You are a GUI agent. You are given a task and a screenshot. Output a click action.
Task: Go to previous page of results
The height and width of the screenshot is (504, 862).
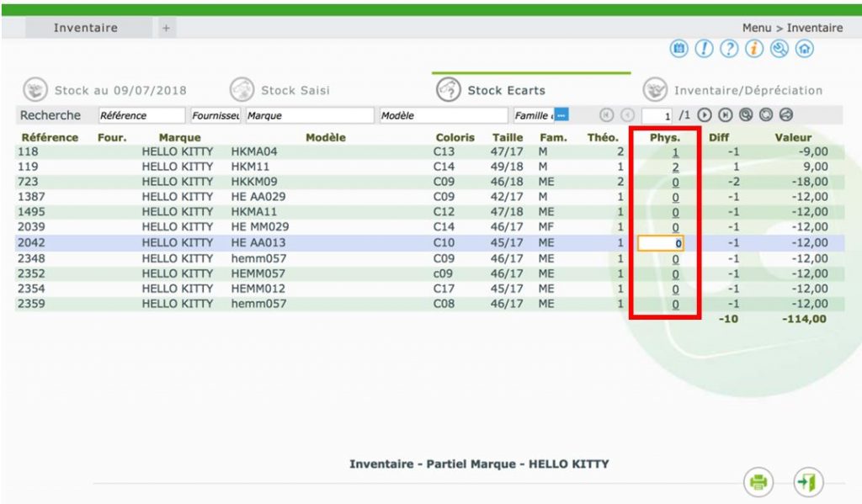tap(627, 115)
